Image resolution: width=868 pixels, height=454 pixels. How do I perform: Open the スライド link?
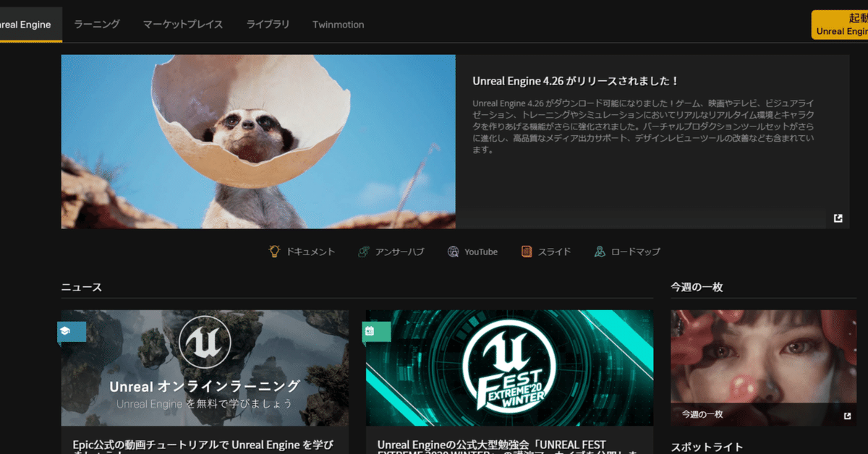click(x=554, y=252)
